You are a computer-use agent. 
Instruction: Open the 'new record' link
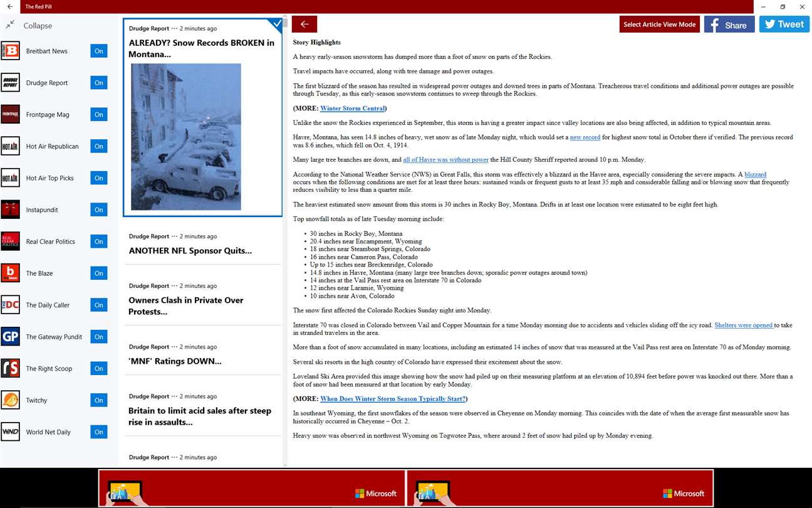tap(585, 137)
